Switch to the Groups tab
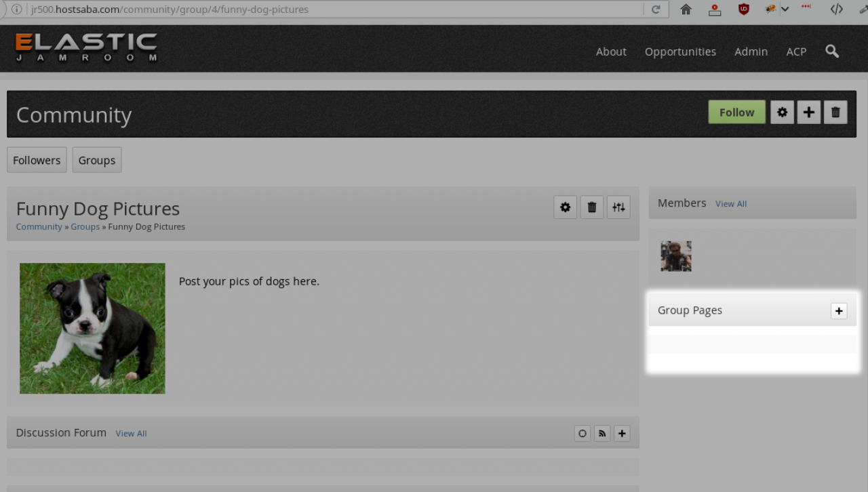Image resolution: width=868 pixels, height=492 pixels. pos(97,160)
